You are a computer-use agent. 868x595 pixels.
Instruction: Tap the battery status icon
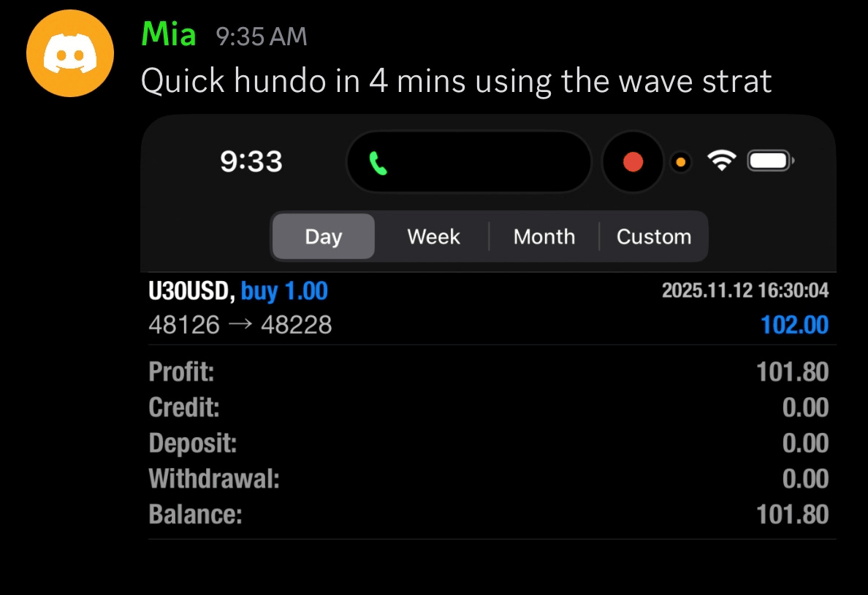[769, 161]
